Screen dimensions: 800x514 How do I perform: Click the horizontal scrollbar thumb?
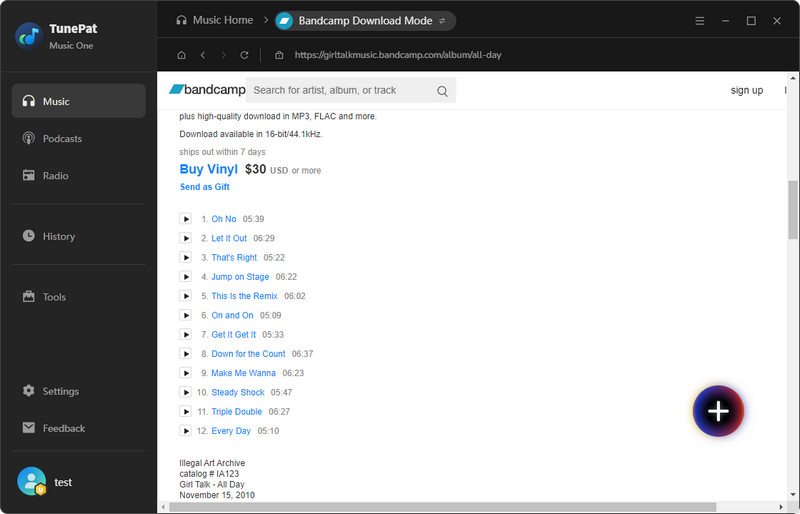click(442, 507)
